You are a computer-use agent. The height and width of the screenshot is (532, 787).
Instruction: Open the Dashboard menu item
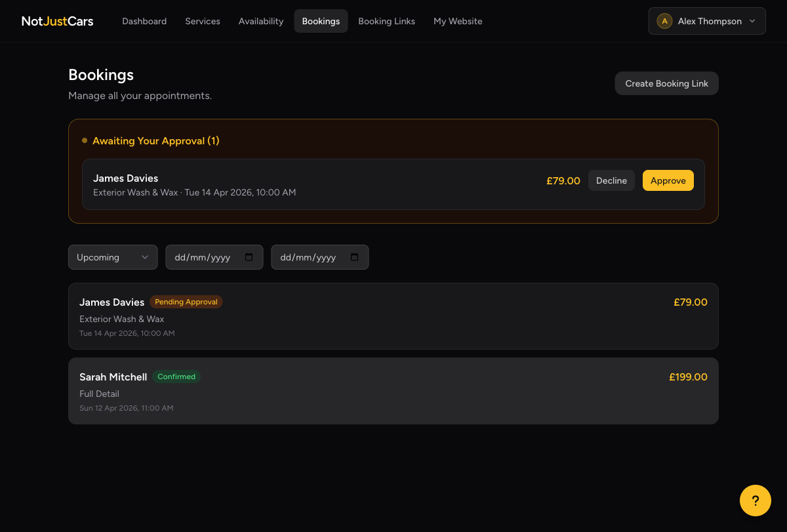tap(144, 20)
